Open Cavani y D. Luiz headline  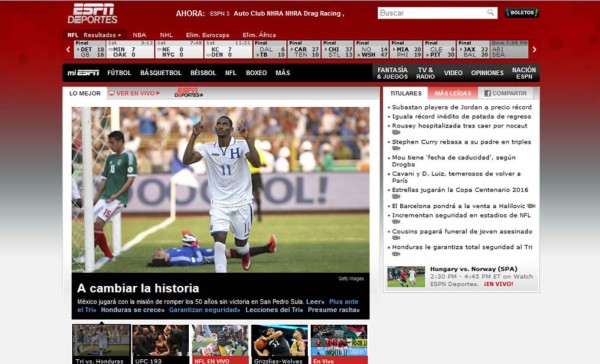[x=456, y=177]
